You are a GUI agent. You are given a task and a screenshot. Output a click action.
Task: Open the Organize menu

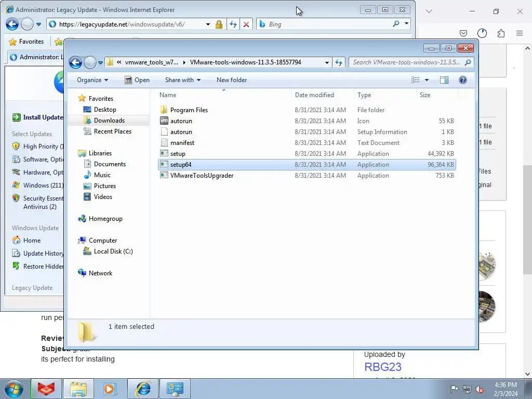coord(92,80)
